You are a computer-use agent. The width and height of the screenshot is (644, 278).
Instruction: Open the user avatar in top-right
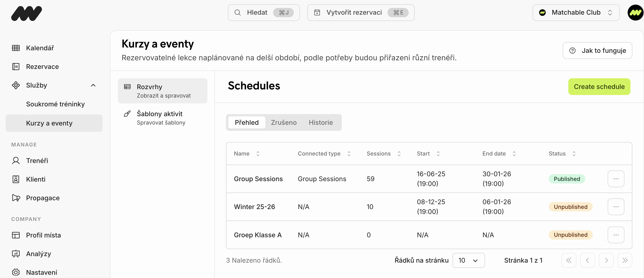pyautogui.click(x=635, y=13)
